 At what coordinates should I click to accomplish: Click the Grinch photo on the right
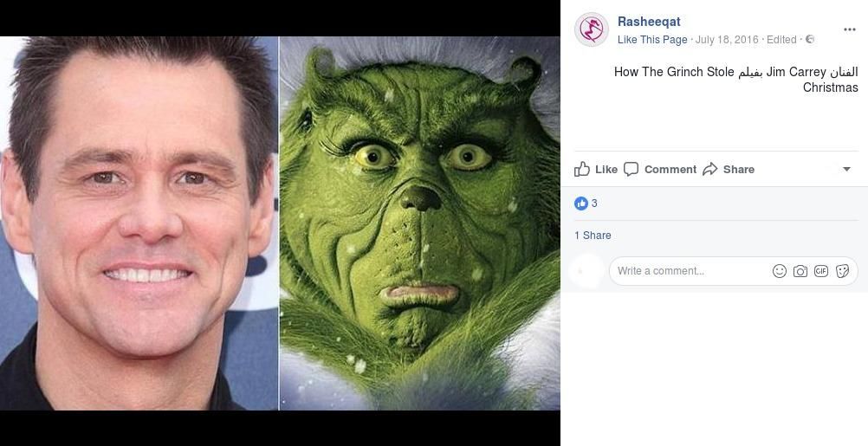coord(420,223)
